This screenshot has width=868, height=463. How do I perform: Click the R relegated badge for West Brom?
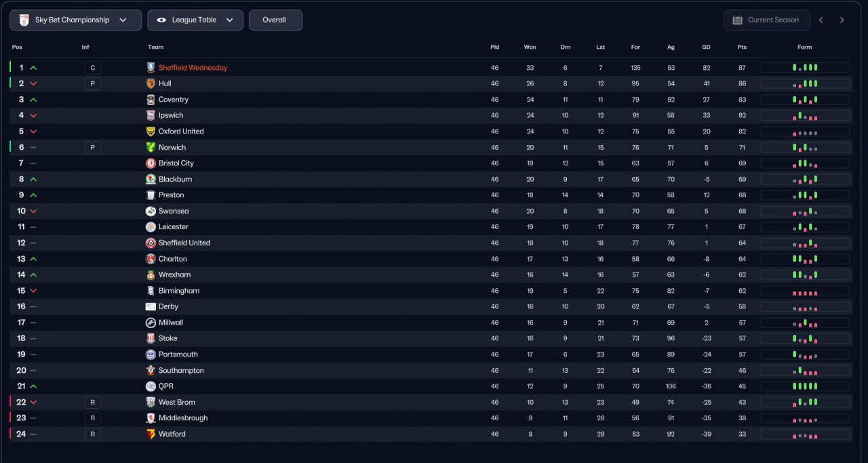click(x=93, y=402)
